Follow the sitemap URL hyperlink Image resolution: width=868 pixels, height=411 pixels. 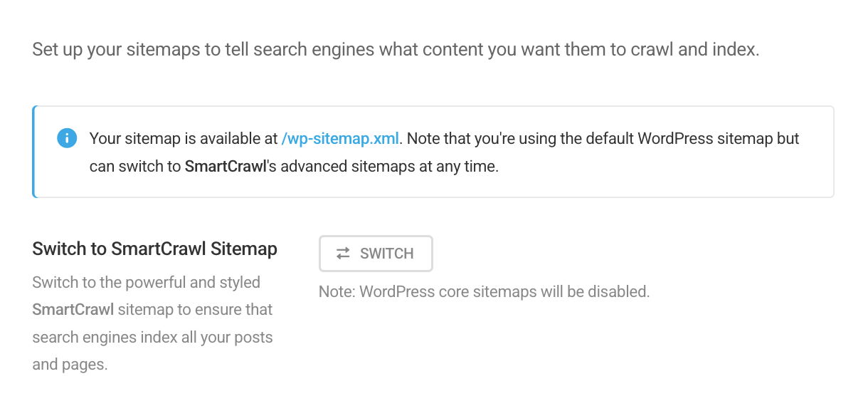coord(339,138)
